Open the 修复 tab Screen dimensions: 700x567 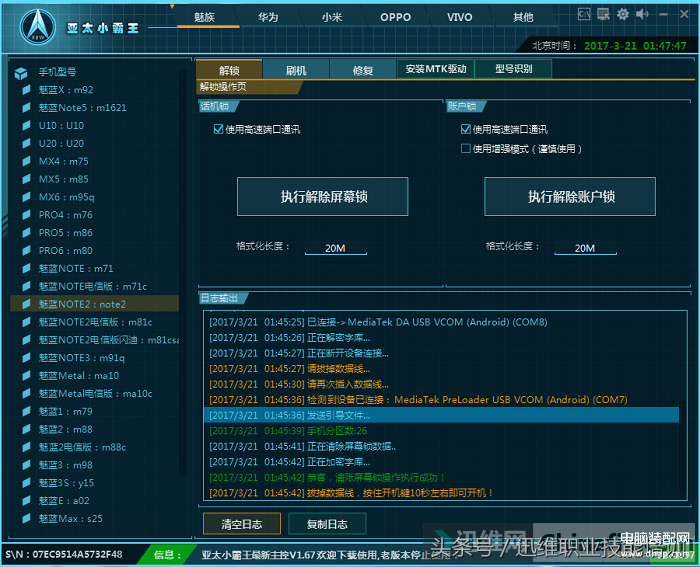pyautogui.click(x=362, y=70)
